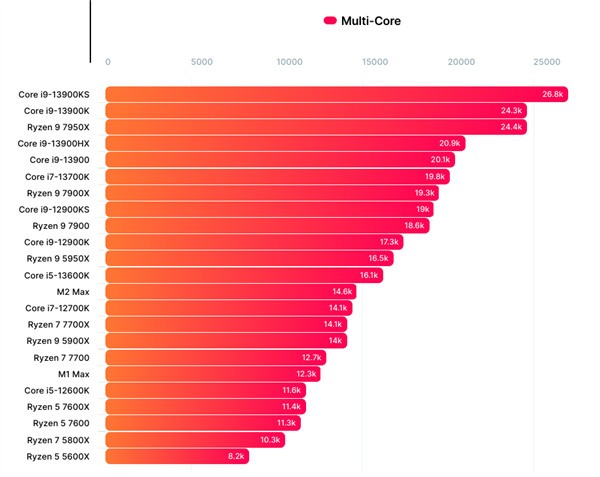Click the Ryzen 7 7700X label

(59, 325)
